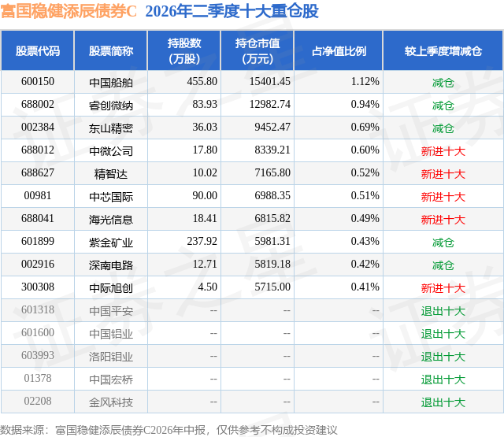This screenshot has height=437, width=504.
Task: Open the 中国船舶 stock name
Action: [111, 83]
